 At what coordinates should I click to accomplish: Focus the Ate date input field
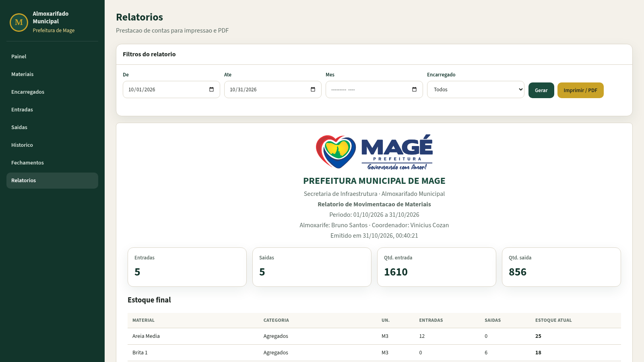pos(273,89)
